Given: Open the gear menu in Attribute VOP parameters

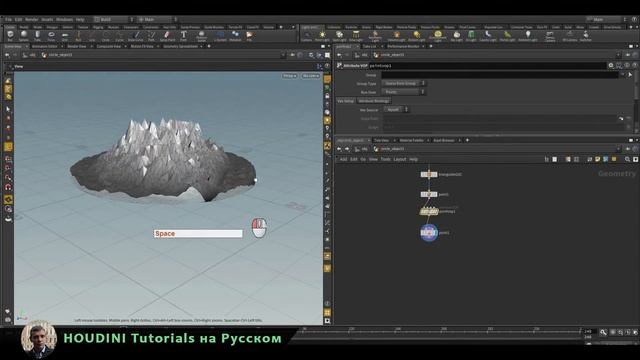Looking at the screenshot, I should pyautogui.click(x=611, y=65).
